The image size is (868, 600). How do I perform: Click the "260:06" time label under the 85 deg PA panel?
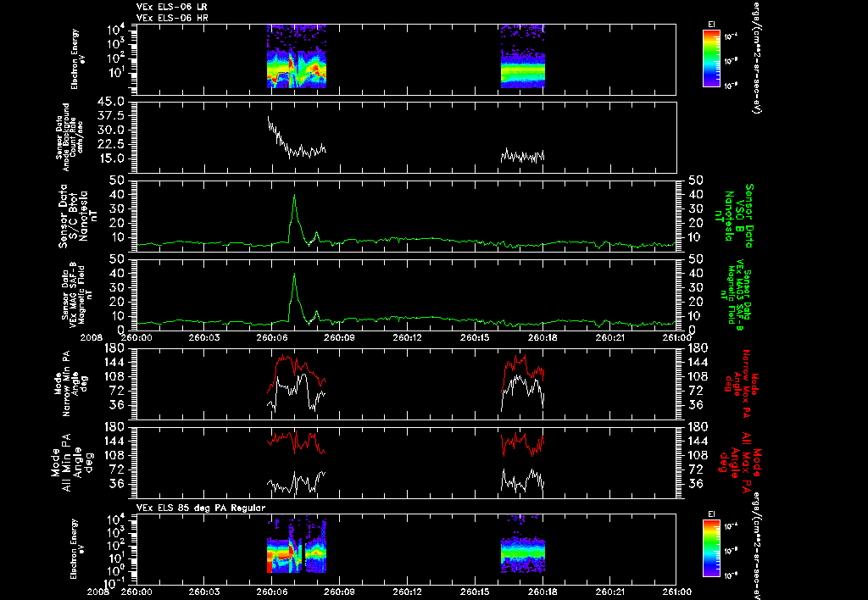coord(272,592)
